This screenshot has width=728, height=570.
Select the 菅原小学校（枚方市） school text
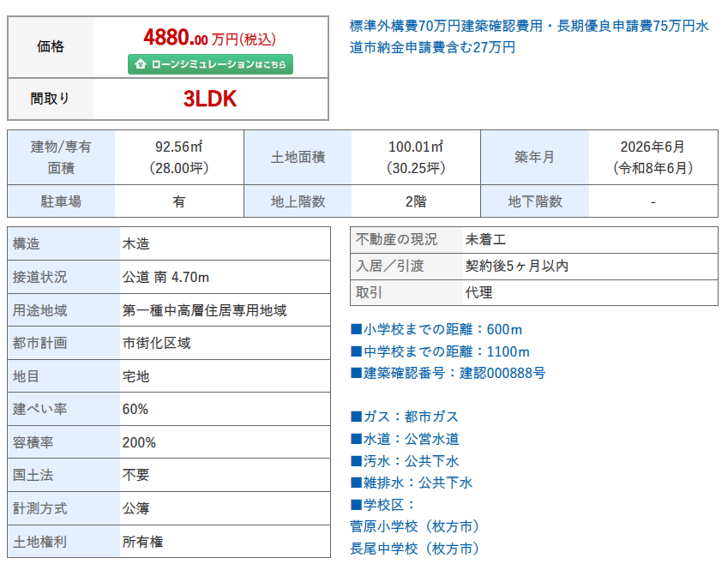[414, 526]
